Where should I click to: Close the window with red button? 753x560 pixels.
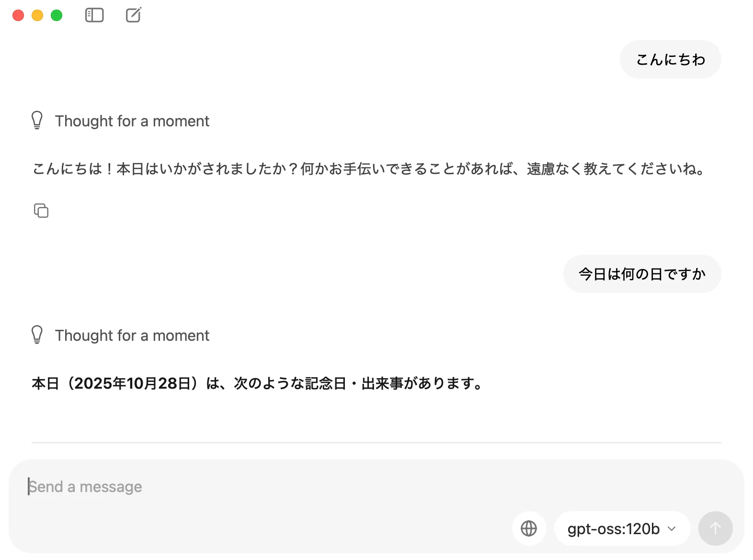[x=18, y=15]
